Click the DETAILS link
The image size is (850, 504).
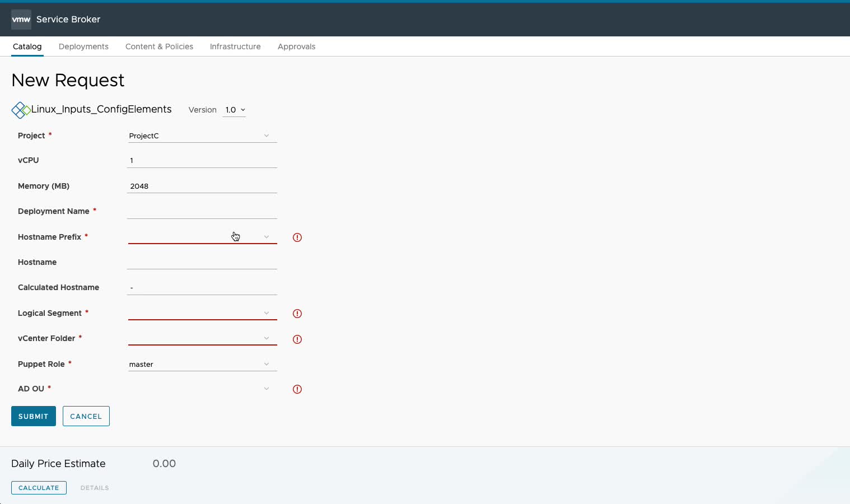pos(95,488)
